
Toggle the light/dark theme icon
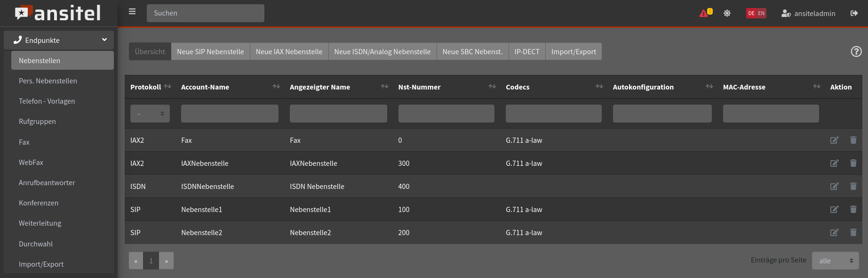[727, 13]
